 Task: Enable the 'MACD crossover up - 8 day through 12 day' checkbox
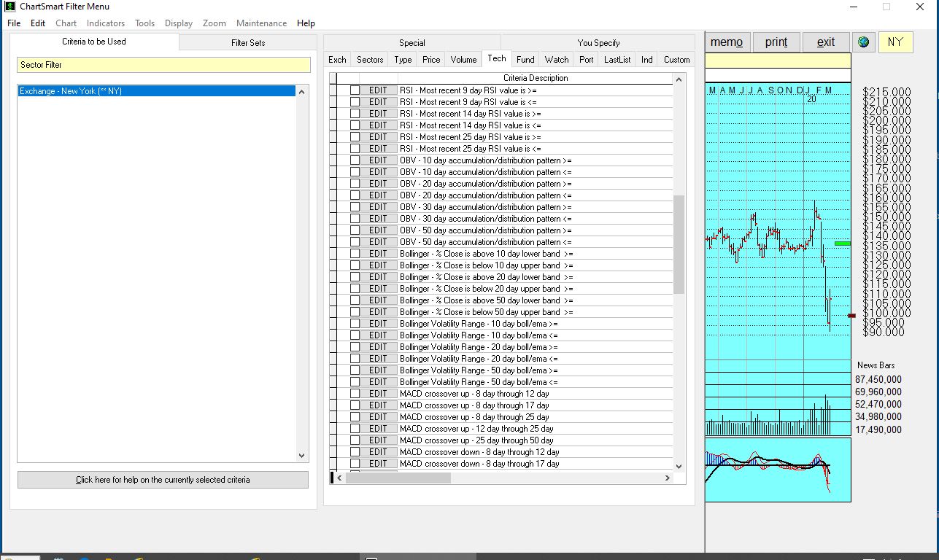pyautogui.click(x=355, y=393)
